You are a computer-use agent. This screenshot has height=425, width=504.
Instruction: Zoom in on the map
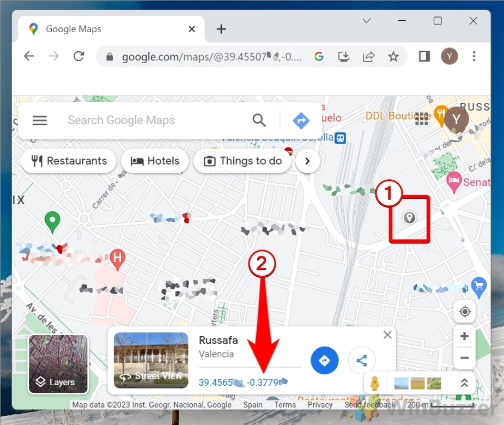464,336
